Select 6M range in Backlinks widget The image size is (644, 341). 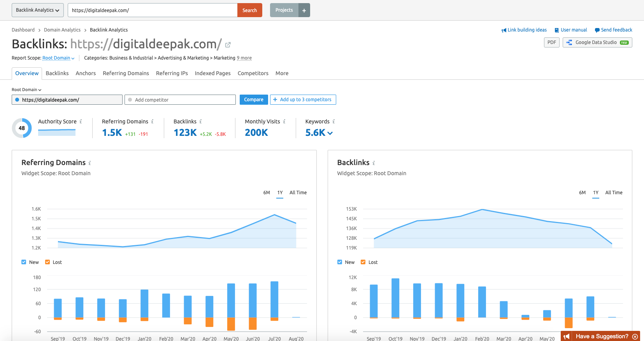point(583,193)
